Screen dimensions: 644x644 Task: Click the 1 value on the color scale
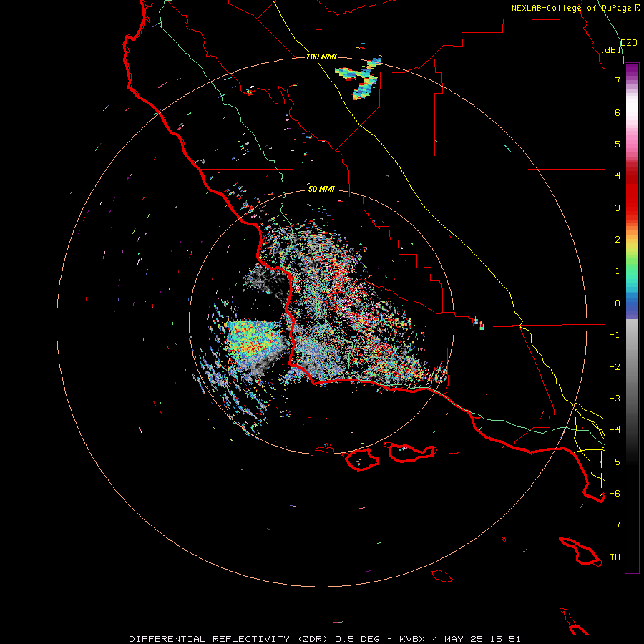[618, 271]
